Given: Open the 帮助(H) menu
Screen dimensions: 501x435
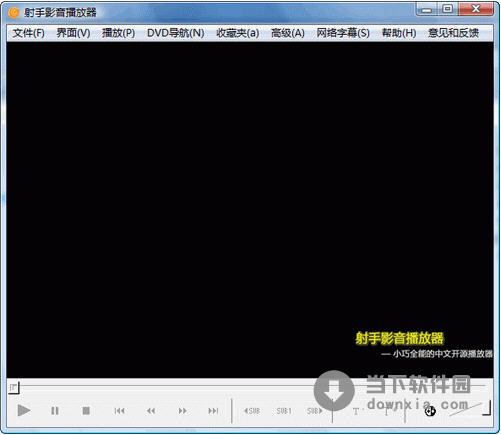Looking at the screenshot, I should point(399,33).
